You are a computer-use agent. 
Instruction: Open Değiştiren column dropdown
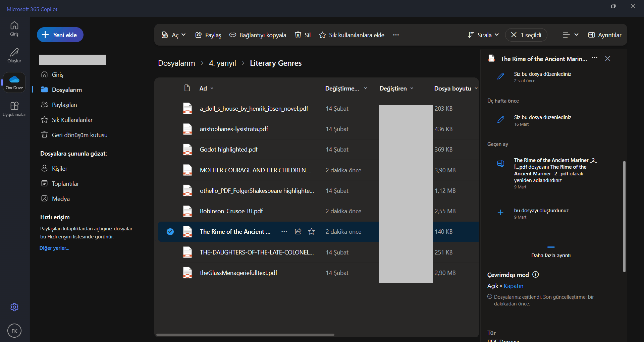(x=396, y=88)
